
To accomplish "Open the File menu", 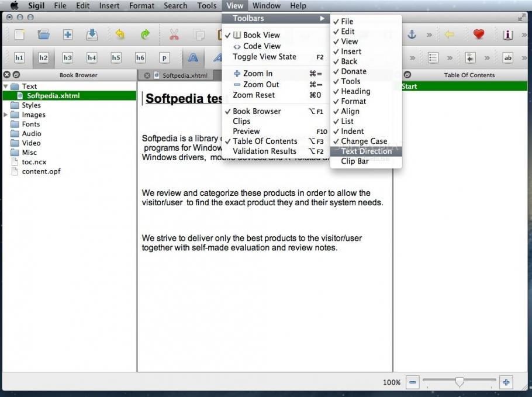I will click(60, 6).
